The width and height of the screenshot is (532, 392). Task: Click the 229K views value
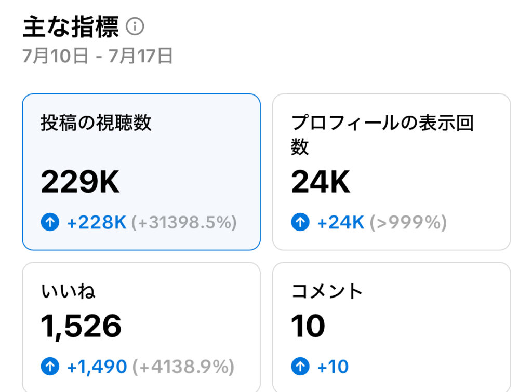pos(80,182)
